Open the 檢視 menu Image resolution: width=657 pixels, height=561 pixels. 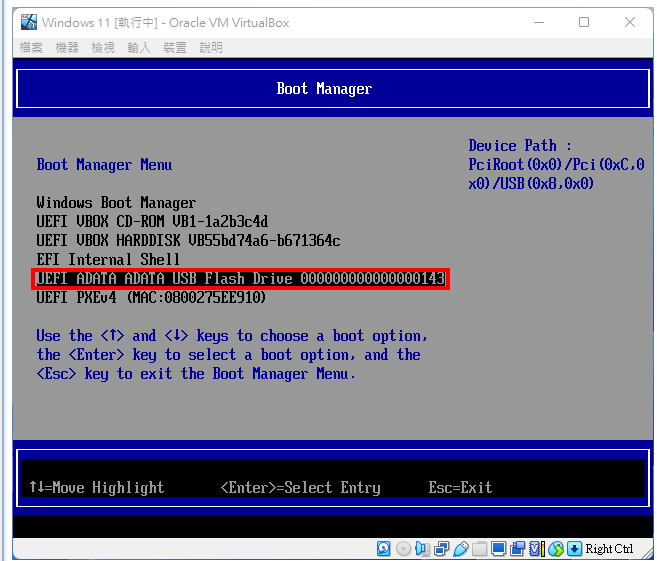coord(103,47)
